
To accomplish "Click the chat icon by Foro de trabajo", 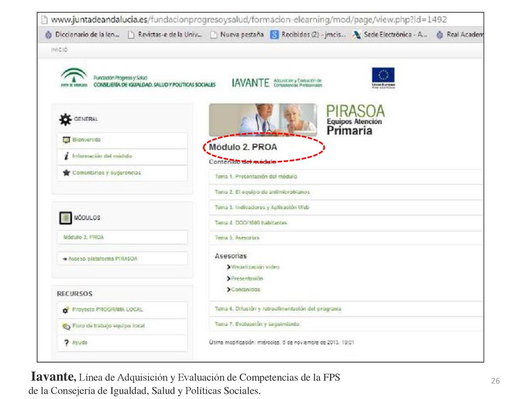I will 66,326.
